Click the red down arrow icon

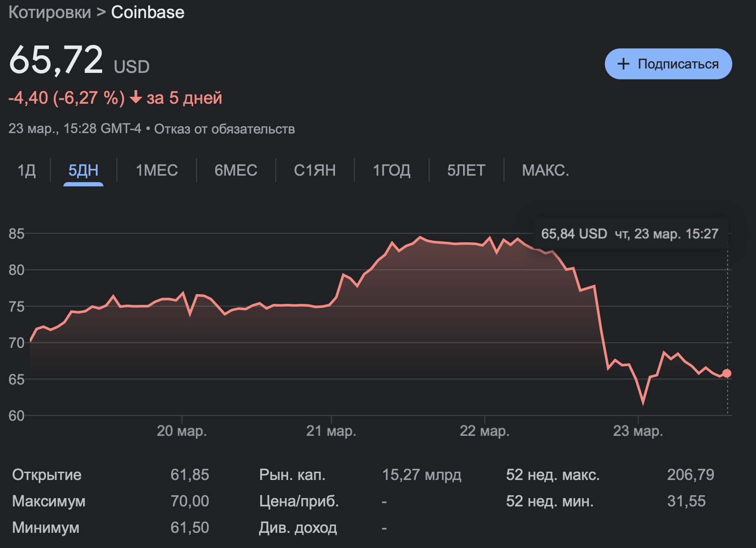pyautogui.click(x=136, y=98)
